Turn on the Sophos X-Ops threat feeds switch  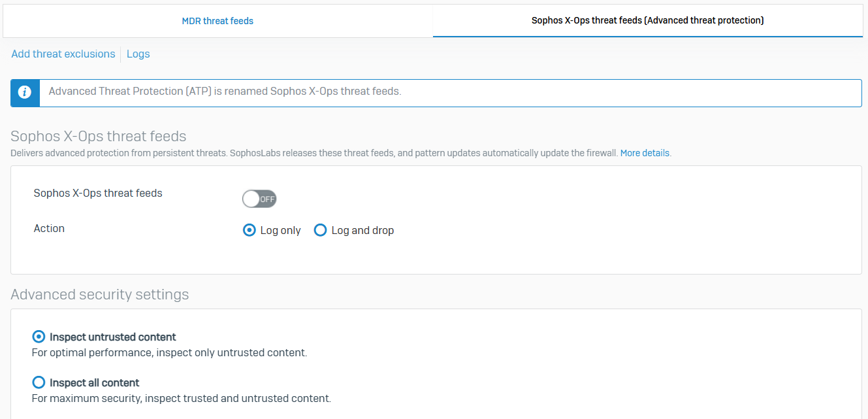coord(259,199)
